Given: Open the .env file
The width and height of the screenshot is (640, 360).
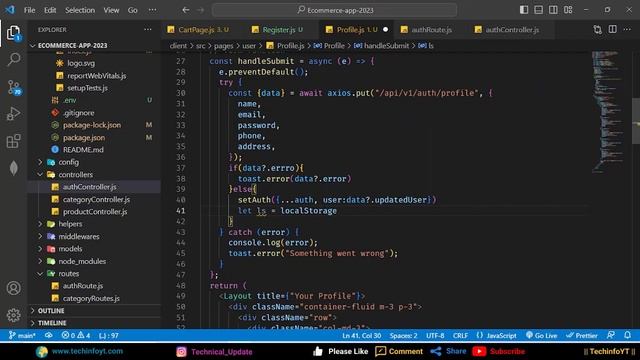Looking at the screenshot, I should click(x=94, y=100).
